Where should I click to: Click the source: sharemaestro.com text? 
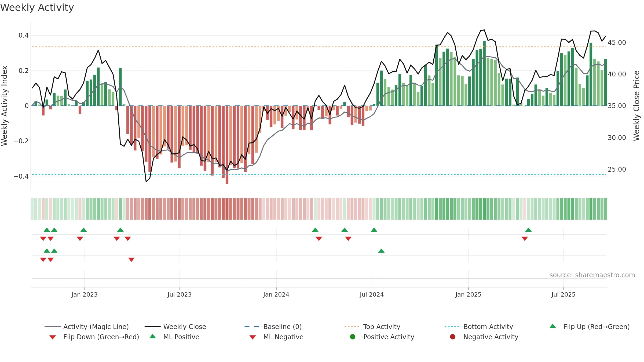click(592, 275)
